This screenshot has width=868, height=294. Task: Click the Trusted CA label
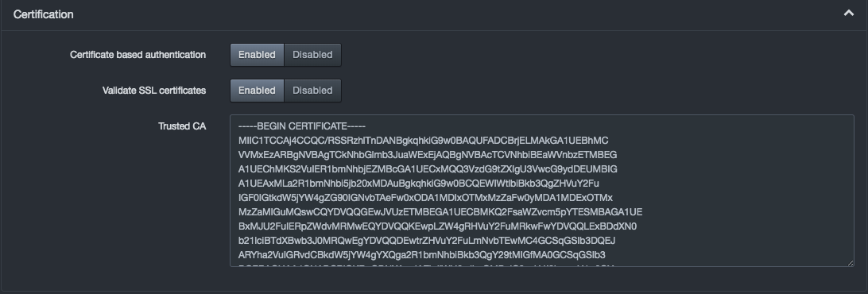pyautogui.click(x=182, y=126)
